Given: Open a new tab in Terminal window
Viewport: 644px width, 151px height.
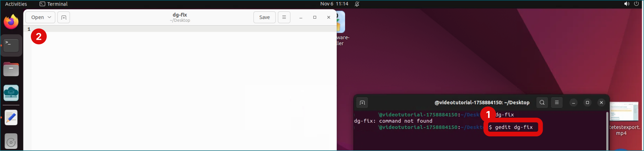Looking at the screenshot, I should tap(362, 103).
